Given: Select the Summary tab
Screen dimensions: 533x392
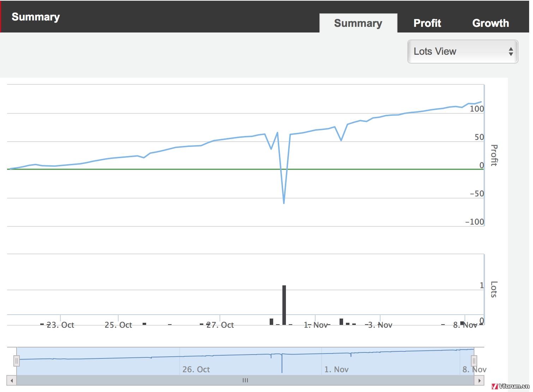Looking at the screenshot, I should tap(358, 23).
